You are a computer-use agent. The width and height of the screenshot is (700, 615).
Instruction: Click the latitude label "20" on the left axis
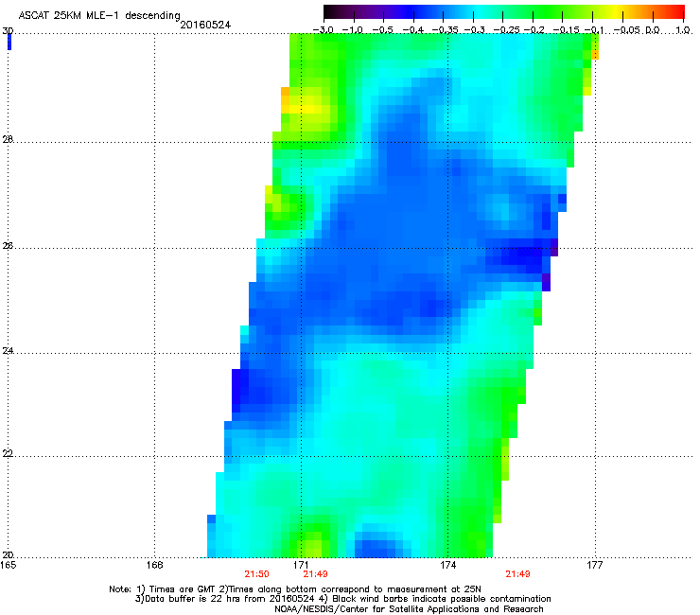[x=8, y=555]
